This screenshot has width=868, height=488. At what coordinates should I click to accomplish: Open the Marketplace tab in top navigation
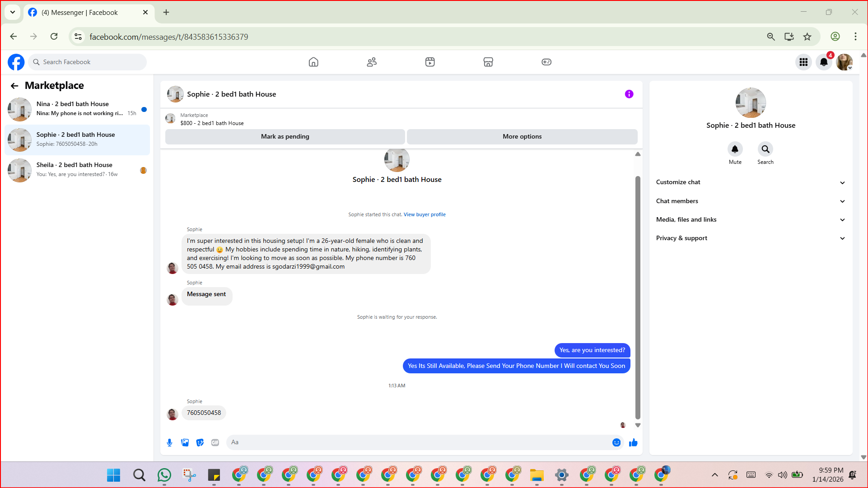tap(488, 62)
